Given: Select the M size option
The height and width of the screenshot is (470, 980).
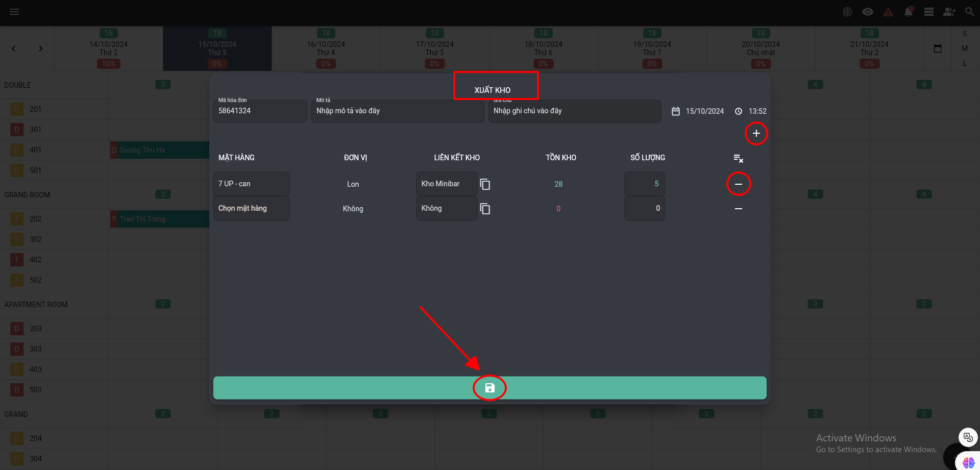Looking at the screenshot, I should coord(965,48).
